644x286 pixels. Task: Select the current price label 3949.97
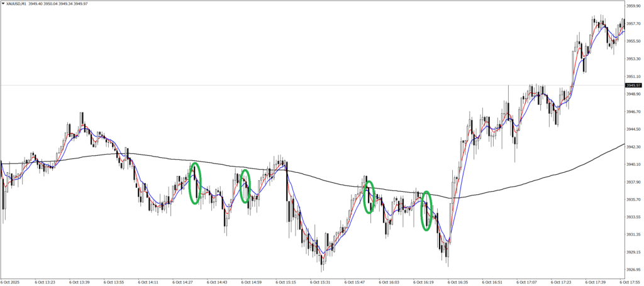click(x=633, y=85)
